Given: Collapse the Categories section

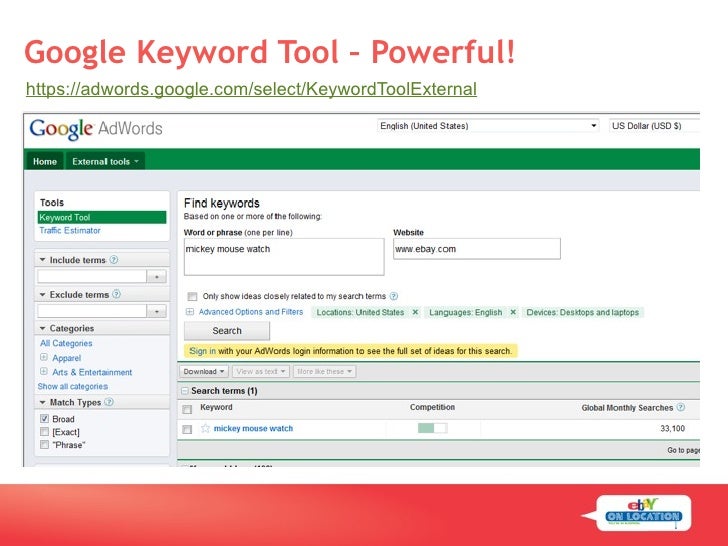Looking at the screenshot, I should (x=43, y=328).
